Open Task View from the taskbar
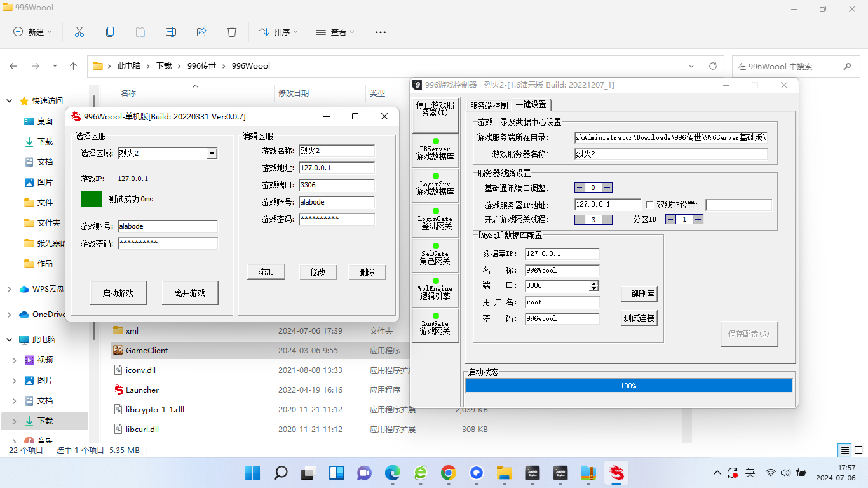 coord(309,473)
